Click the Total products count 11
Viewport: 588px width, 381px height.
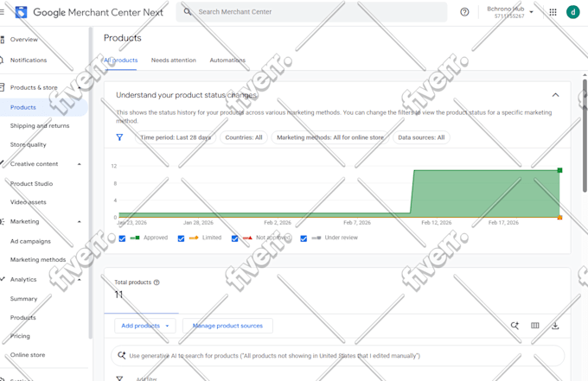pos(118,295)
